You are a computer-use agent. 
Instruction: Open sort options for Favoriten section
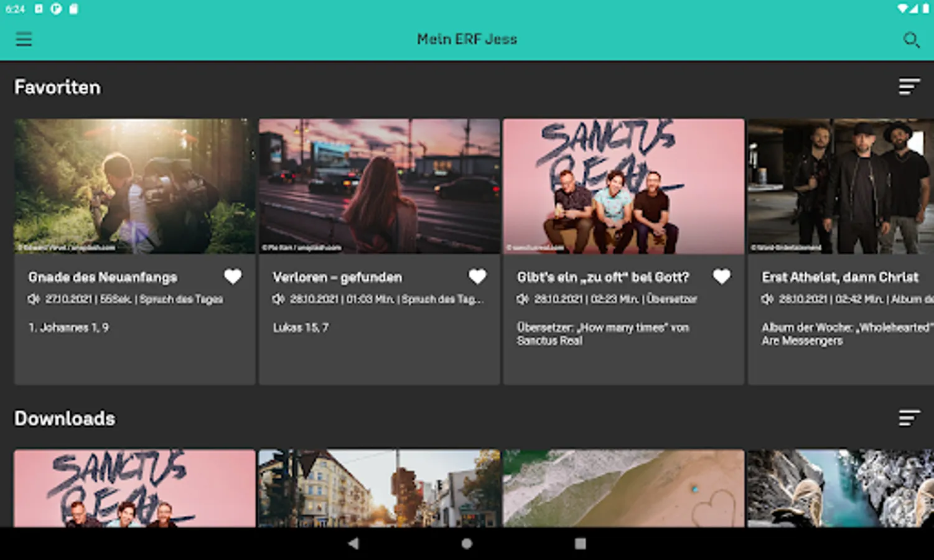coord(909,86)
